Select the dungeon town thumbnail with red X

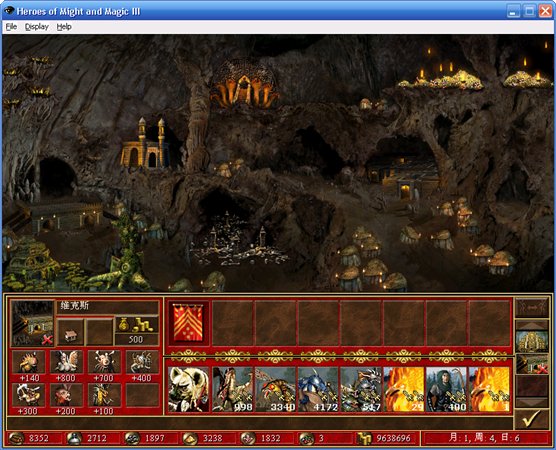coord(532,364)
